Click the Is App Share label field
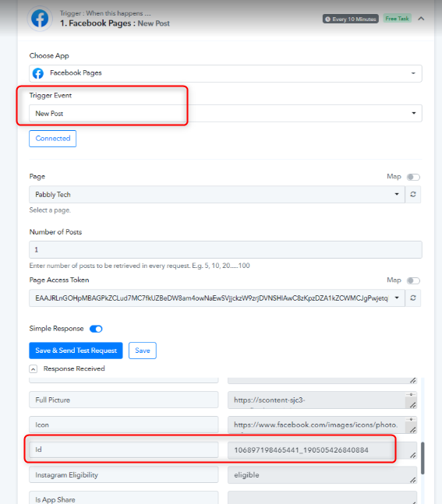 pyautogui.click(x=124, y=498)
